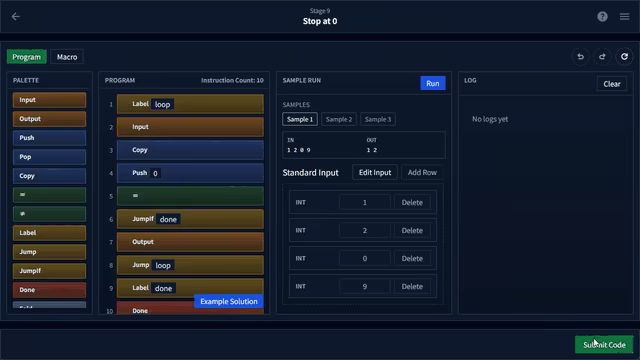This screenshot has height=360, width=640.
Task: Click the done field on line 9 Label
Action: [163, 288]
